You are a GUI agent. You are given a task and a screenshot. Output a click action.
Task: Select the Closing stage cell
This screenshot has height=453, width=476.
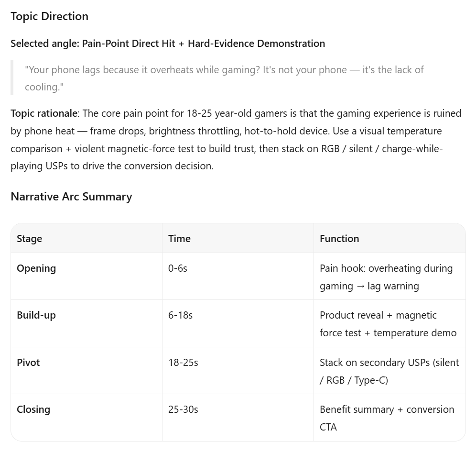[86, 418]
